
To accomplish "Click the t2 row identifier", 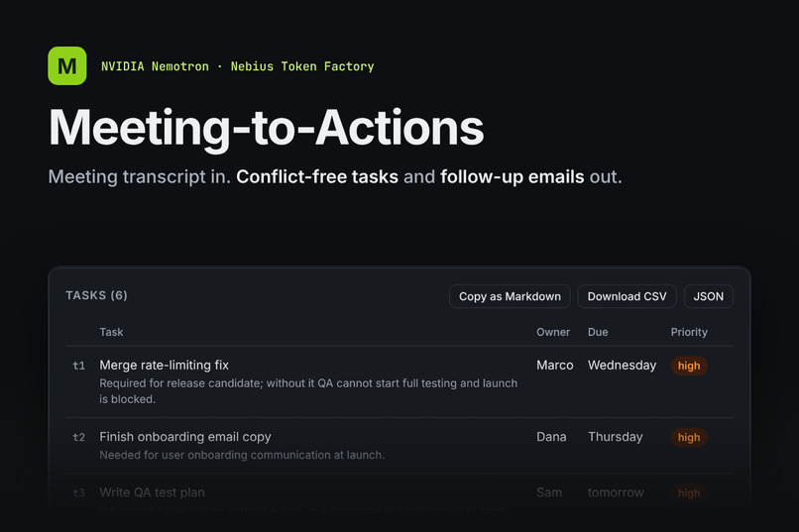I will coord(78,437).
